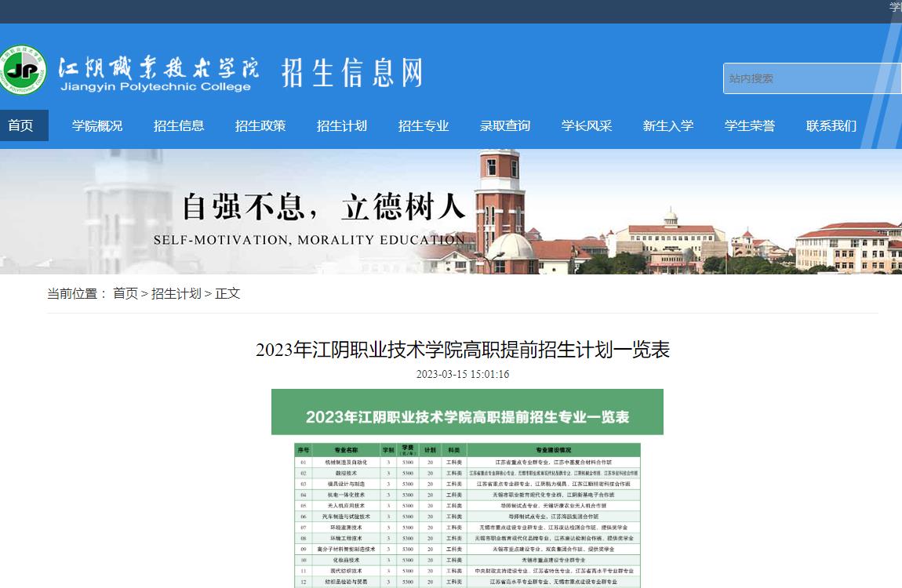The image size is (902, 588).
Task: Click the Jiangyin Polytechnic College English name
Action: [x=156, y=87]
